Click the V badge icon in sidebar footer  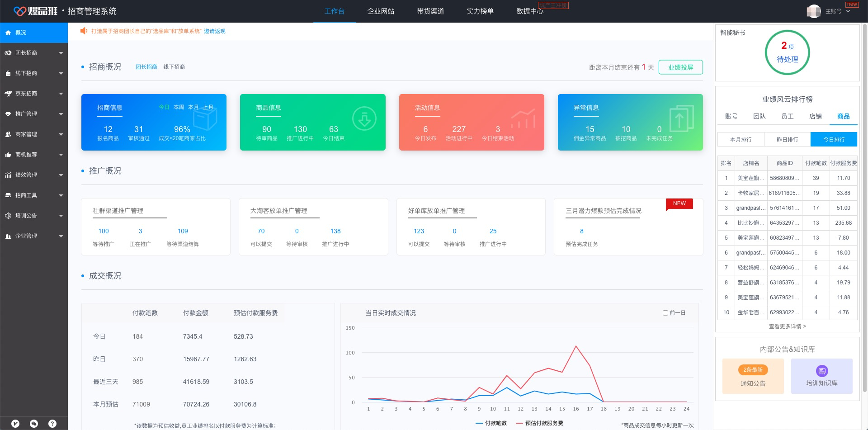[15, 424]
